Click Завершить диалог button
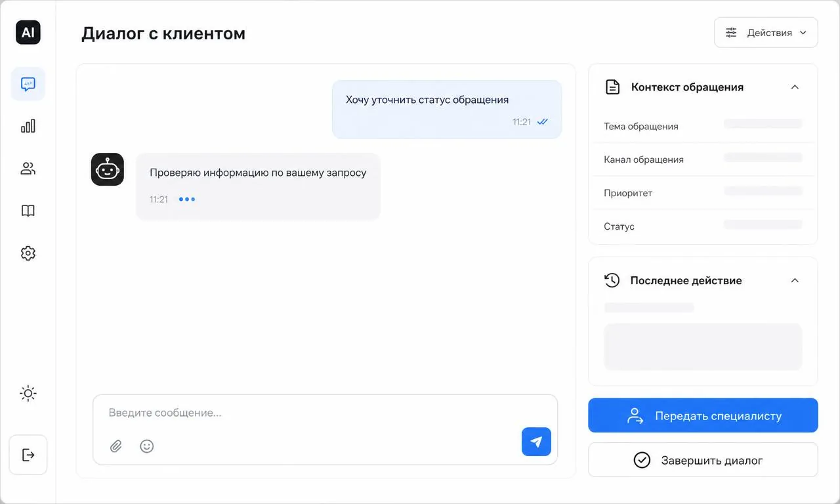This screenshot has width=840, height=504. [x=703, y=460]
